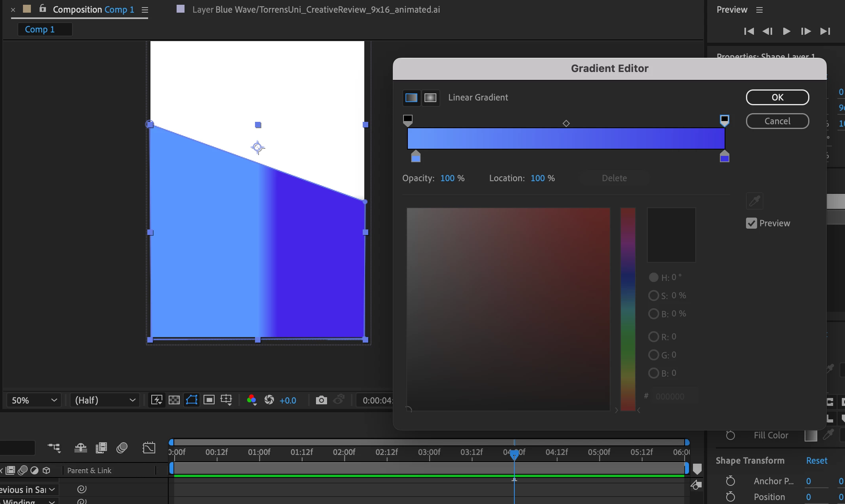Open the 50% magnification dropdown
The height and width of the screenshot is (504, 845).
(x=34, y=400)
